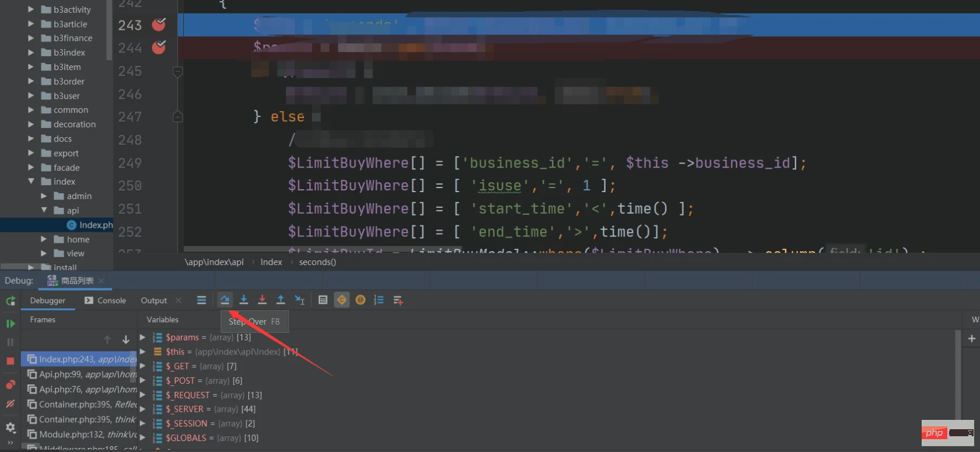Open View Breakpoints dialog
The height and width of the screenshot is (452, 980).
10,385
